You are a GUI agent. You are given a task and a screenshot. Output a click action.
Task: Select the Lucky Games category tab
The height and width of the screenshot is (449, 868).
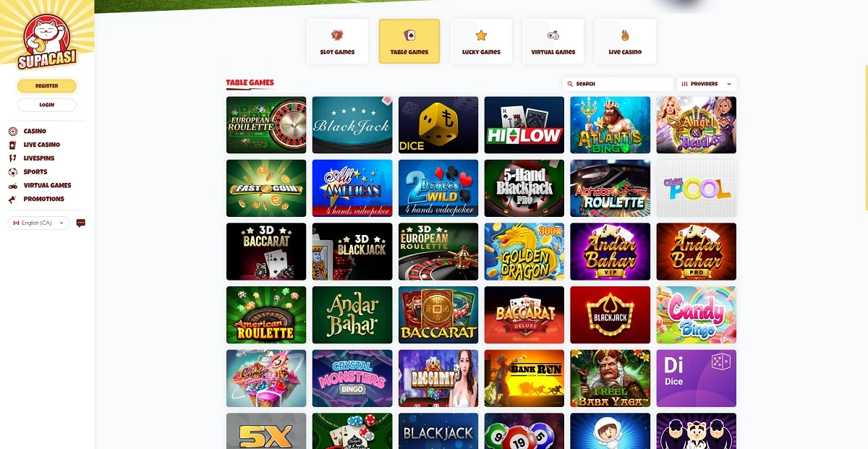[481, 41]
